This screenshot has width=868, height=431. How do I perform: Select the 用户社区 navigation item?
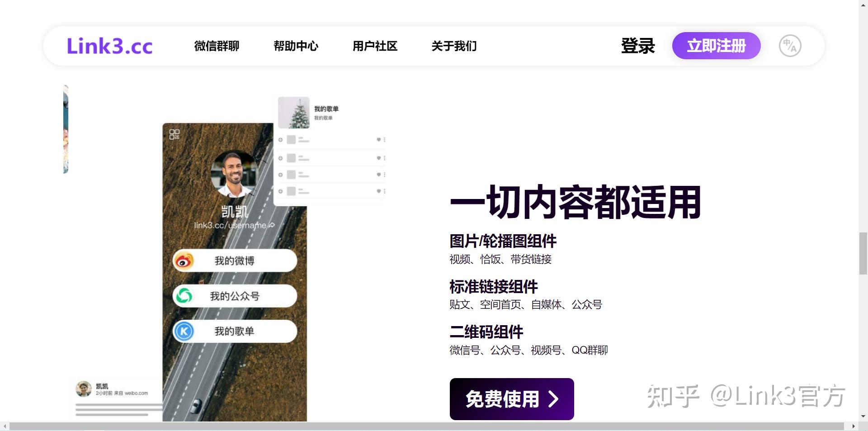click(375, 46)
